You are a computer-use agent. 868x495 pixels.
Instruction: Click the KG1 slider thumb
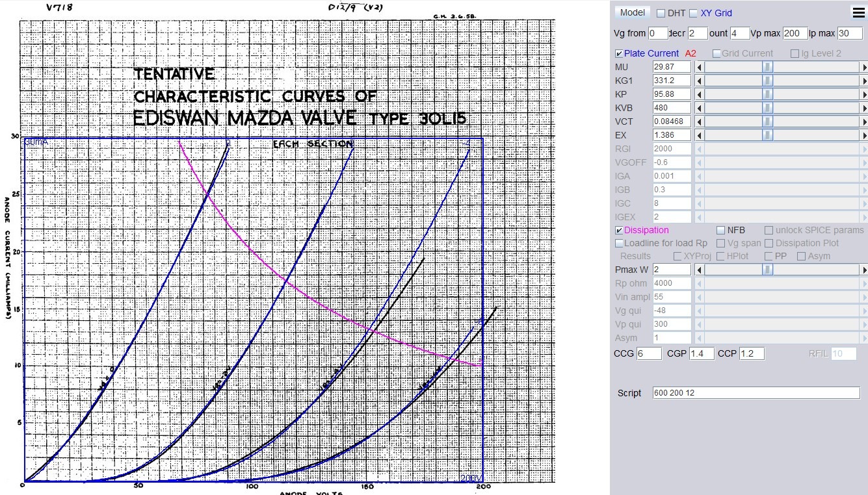(768, 81)
